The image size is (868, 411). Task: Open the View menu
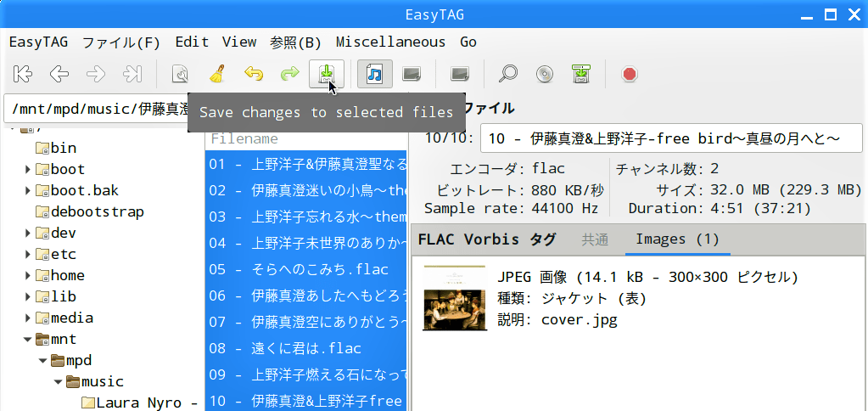[x=239, y=42]
